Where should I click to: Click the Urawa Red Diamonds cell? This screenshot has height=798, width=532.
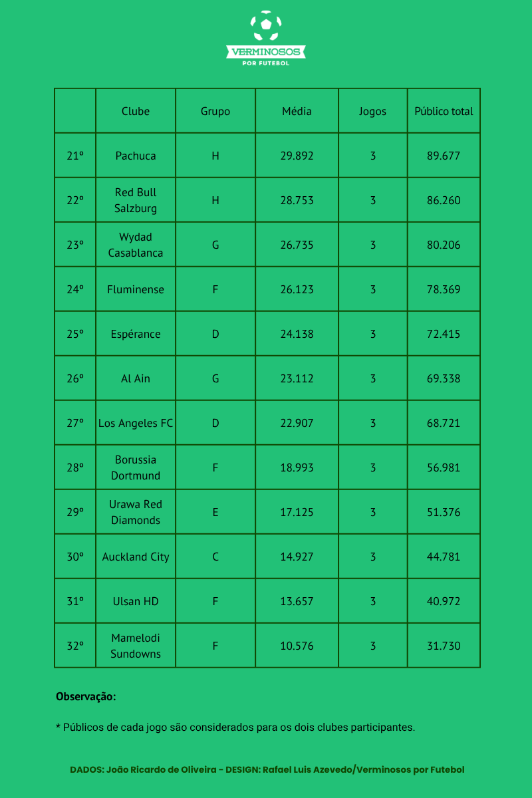click(x=136, y=512)
